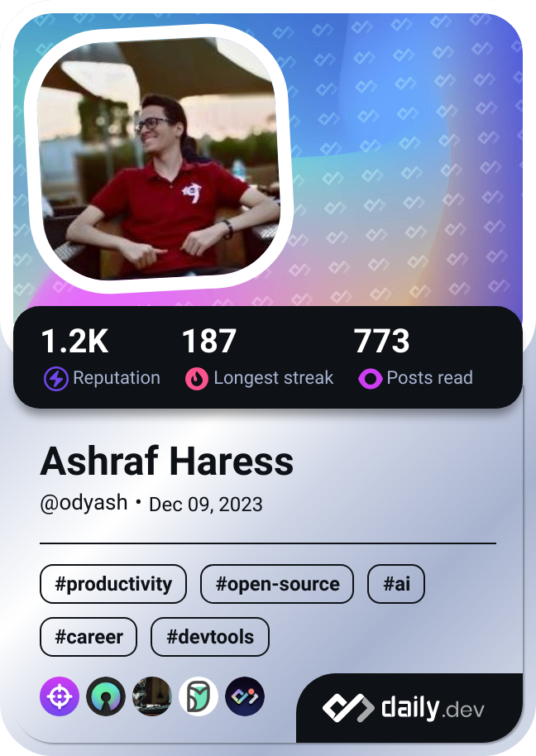Click the Posts read eye icon
The image size is (536, 756).
tap(371, 379)
